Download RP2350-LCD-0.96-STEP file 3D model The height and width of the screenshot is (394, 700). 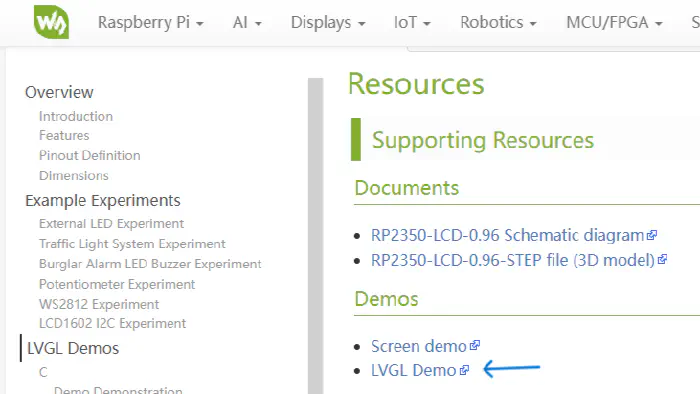pyautogui.click(x=513, y=260)
